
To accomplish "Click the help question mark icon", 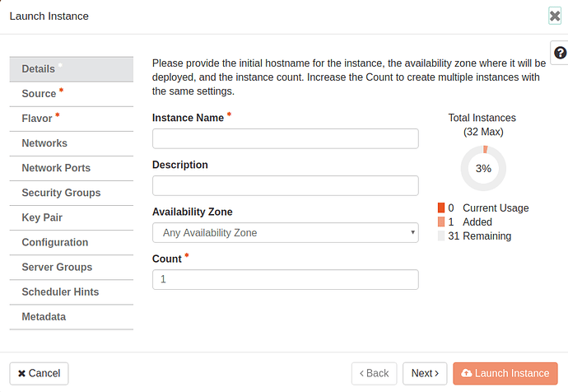I will 560,53.
